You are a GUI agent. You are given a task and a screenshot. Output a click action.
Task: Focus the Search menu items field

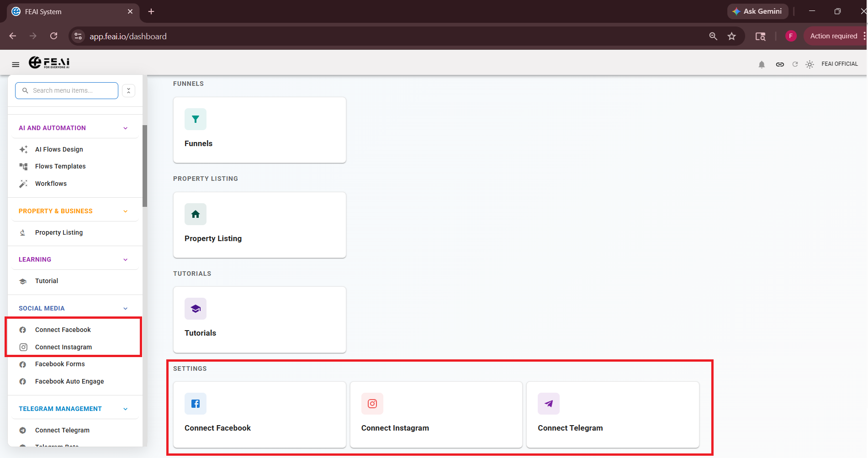[x=67, y=90]
